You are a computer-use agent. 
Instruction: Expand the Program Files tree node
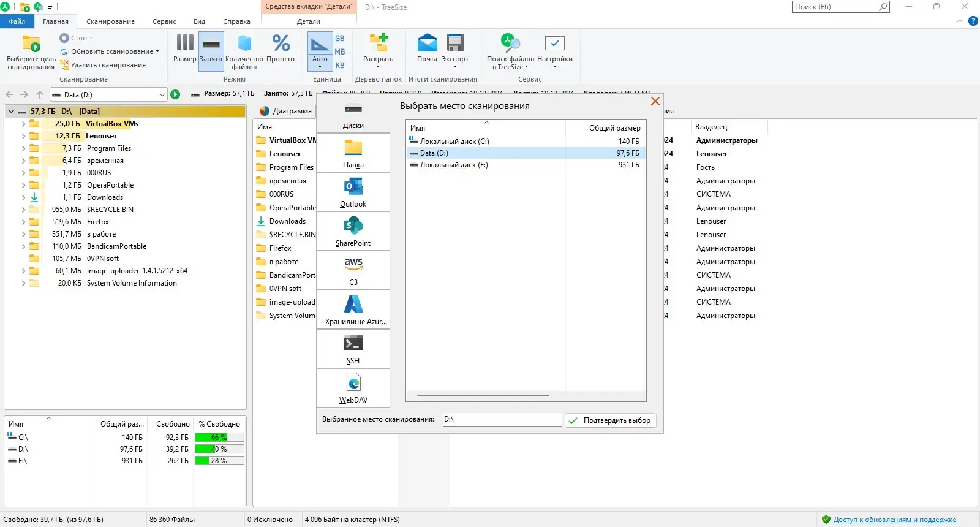pos(23,148)
